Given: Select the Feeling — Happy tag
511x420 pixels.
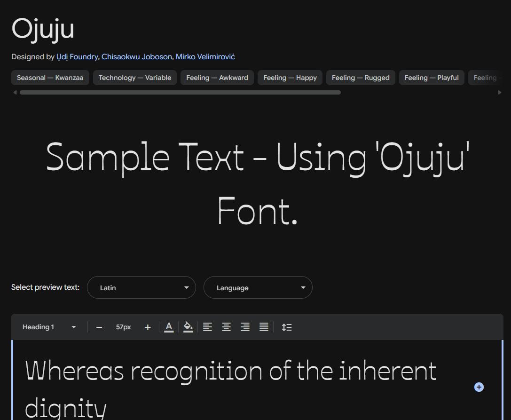Looking at the screenshot, I should 290,78.
